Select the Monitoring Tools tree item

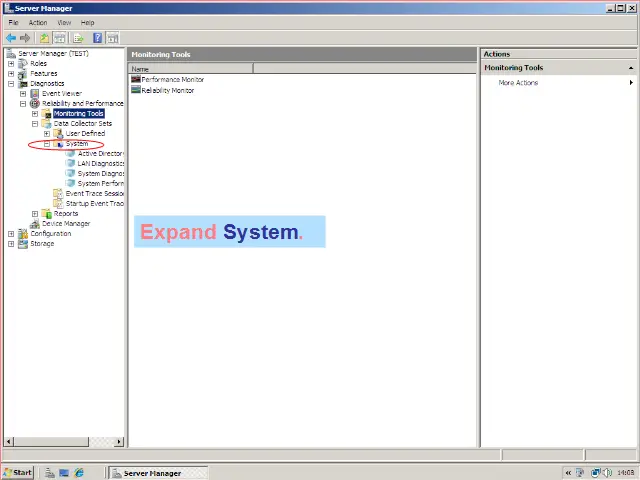coord(78,113)
